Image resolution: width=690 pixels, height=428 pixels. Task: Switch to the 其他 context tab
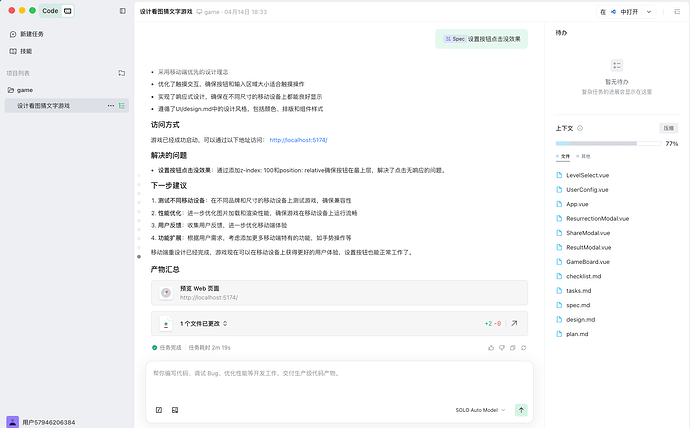tap(584, 156)
